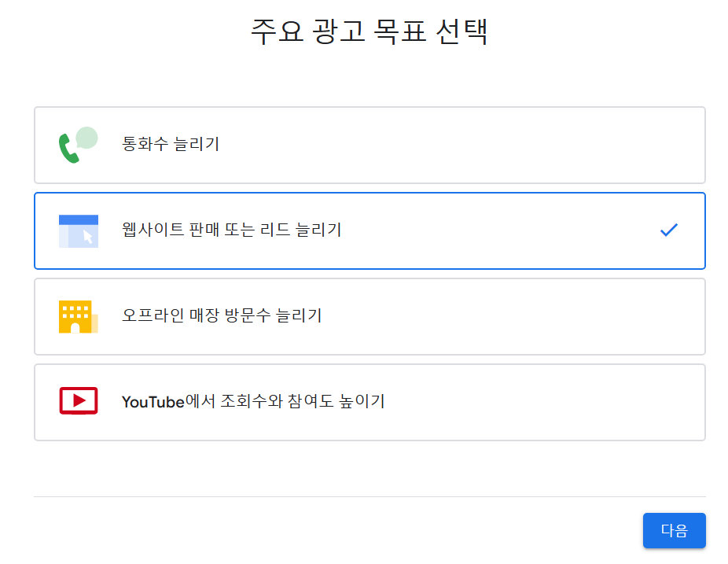This screenshot has height=564, width=728.
Task: Click the blue website window icon
Action: (x=79, y=231)
